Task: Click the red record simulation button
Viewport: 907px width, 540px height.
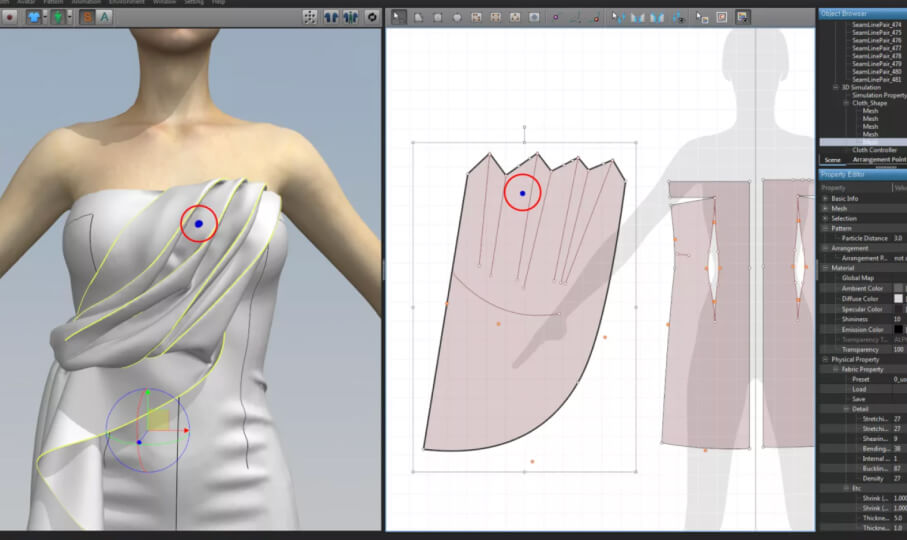Action: 9,17
